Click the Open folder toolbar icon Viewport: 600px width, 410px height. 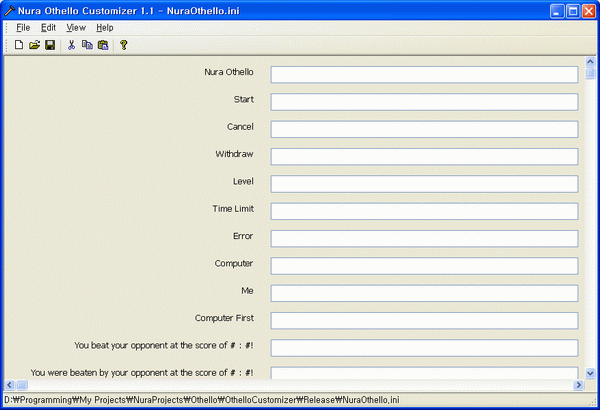[34, 45]
